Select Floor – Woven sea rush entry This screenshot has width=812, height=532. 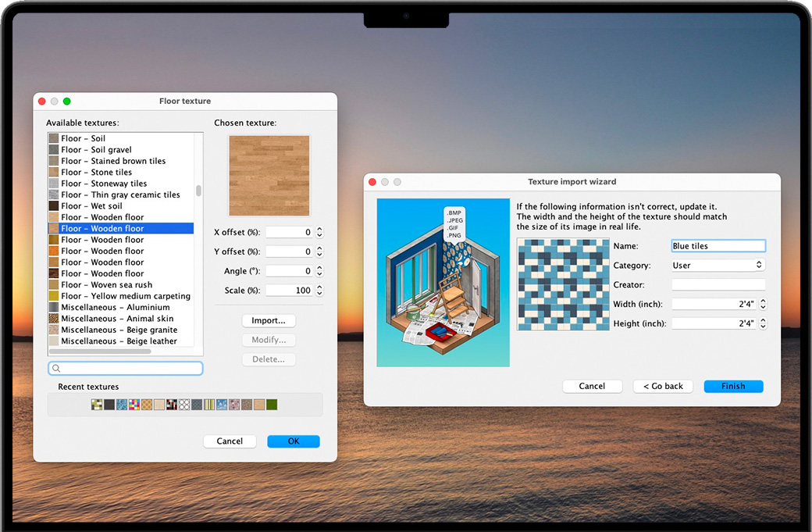(x=106, y=285)
